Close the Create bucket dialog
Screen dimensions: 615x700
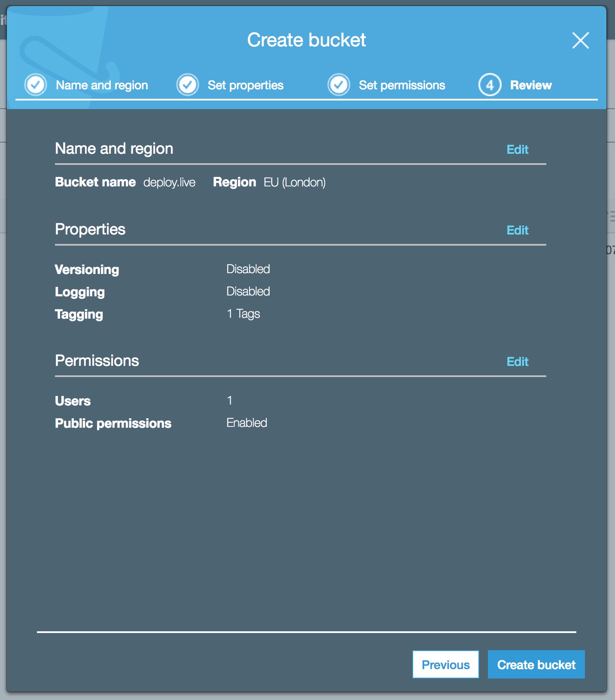(x=580, y=40)
